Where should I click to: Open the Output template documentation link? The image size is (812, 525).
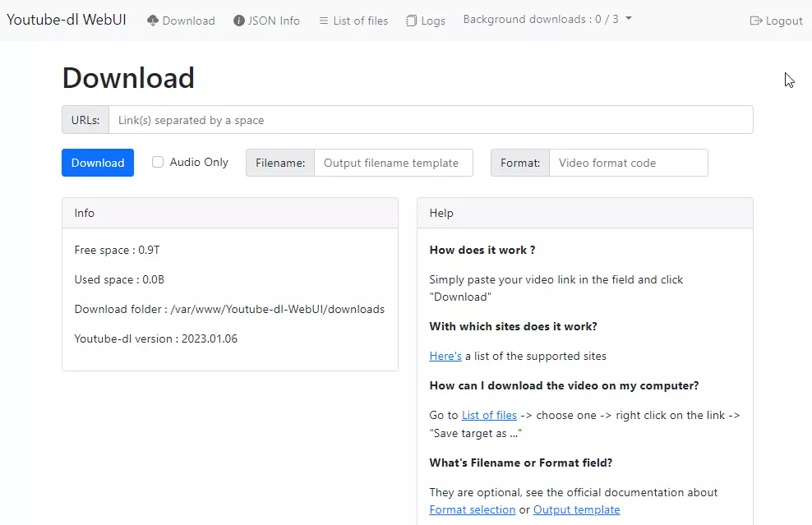pos(577,509)
